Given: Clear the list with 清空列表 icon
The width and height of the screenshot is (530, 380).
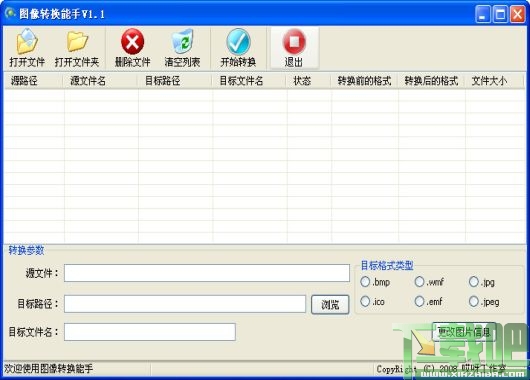Looking at the screenshot, I should (183, 42).
